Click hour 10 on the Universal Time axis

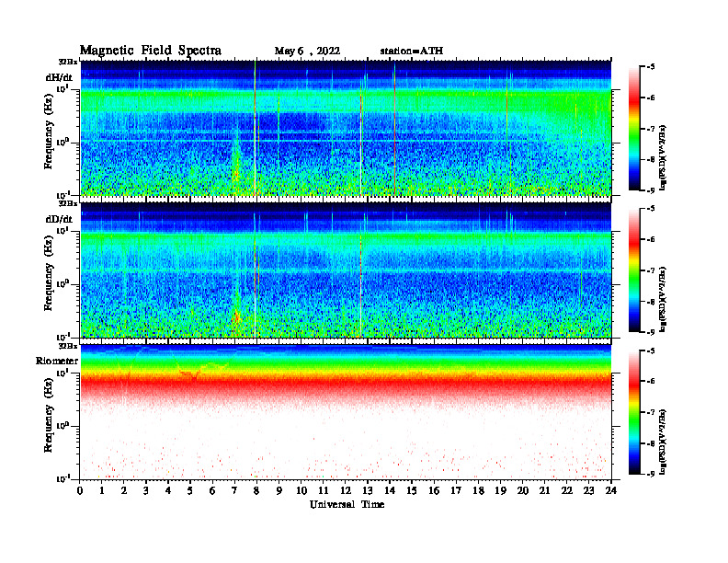click(301, 490)
